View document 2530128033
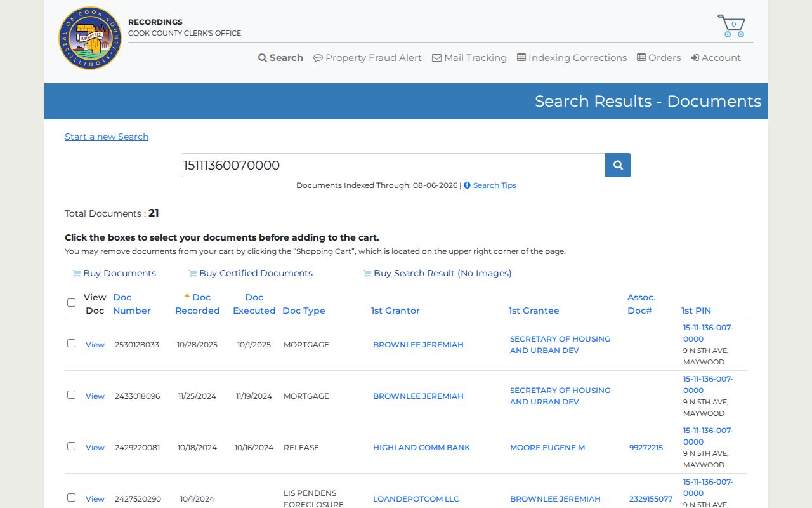812x508 pixels. tap(95, 345)
